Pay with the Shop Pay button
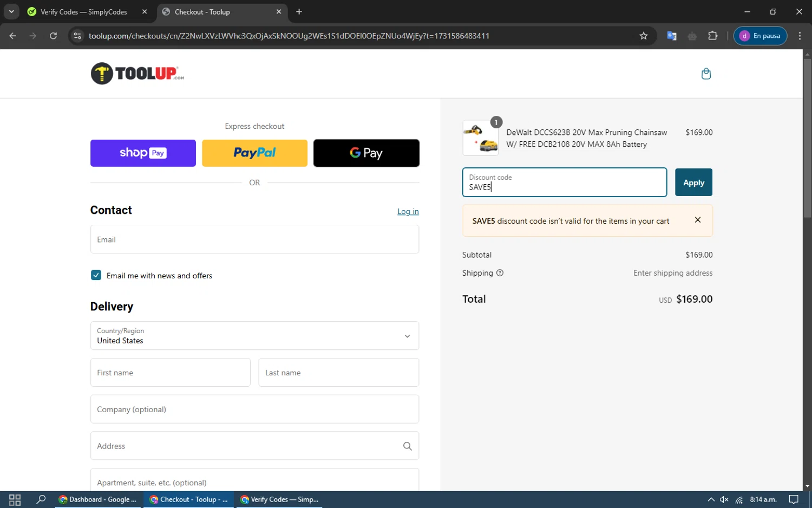 (x=143, y=153)
